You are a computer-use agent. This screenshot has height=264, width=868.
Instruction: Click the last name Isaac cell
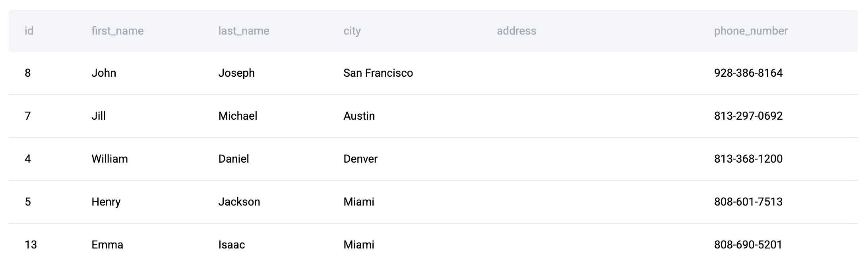pyautogui.click(x=231, y=245)
